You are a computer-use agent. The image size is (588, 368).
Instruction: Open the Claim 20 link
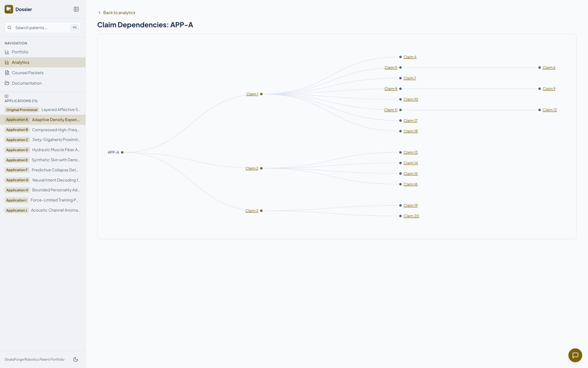point(411,216)
